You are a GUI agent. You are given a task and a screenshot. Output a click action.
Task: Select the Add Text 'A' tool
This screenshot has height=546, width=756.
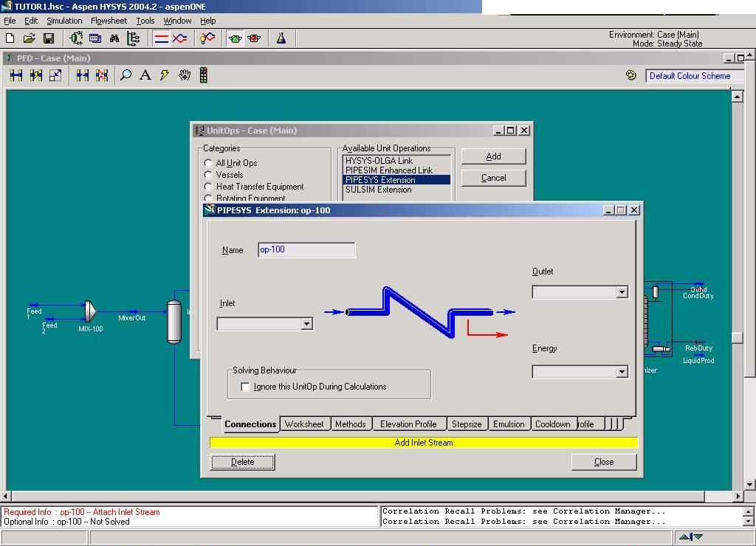[x=145, y=75]
